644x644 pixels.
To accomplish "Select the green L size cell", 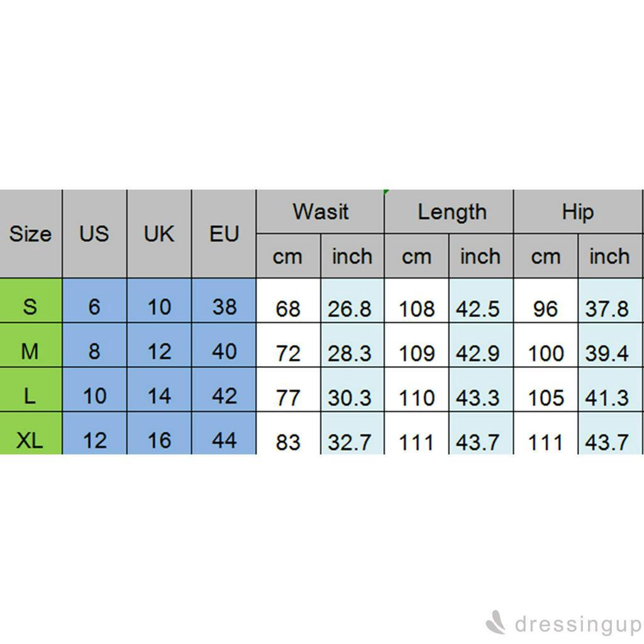I will pyautogui.click(x=30, y=396).
